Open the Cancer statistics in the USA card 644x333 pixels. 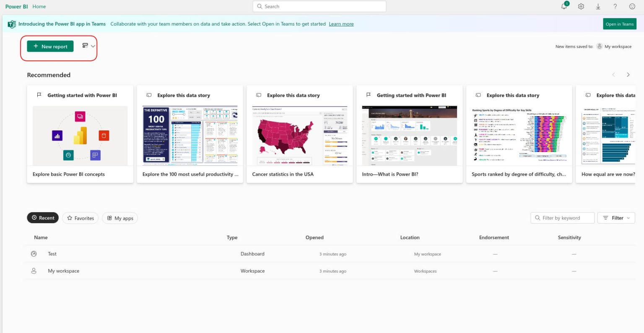click(x=299, y=134)
